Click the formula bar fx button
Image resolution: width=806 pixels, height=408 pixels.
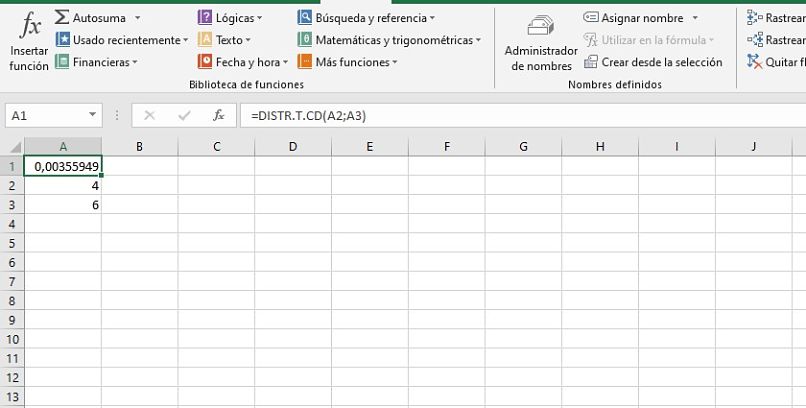click(218, 116)
